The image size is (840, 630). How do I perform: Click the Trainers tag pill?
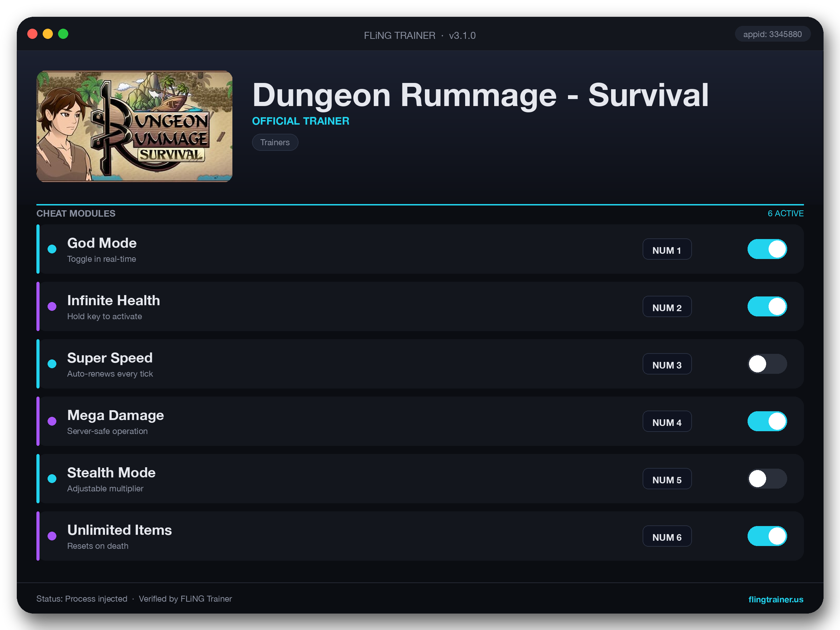pyautogui.click(x=275, y=142)
